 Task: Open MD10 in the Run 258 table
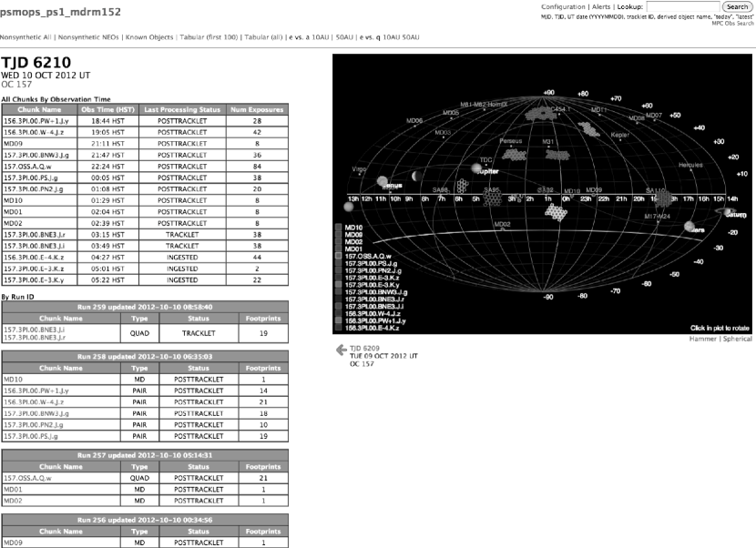[13, 380]
